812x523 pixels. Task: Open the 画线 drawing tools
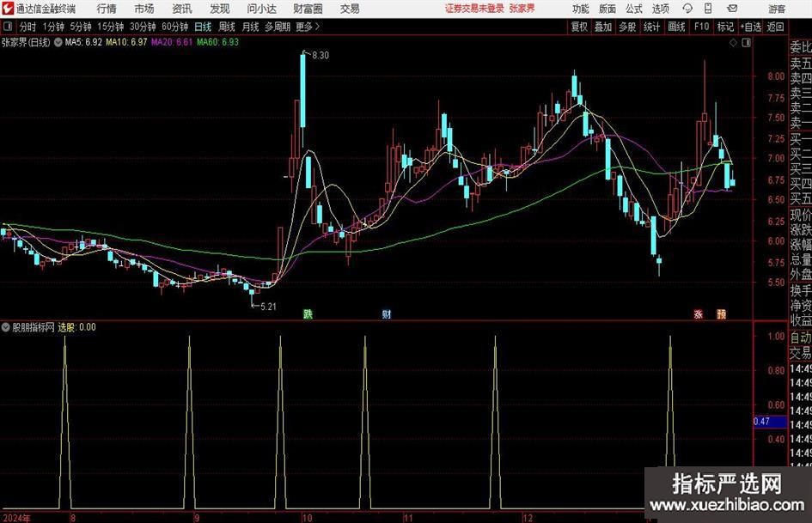click(676, 27)
